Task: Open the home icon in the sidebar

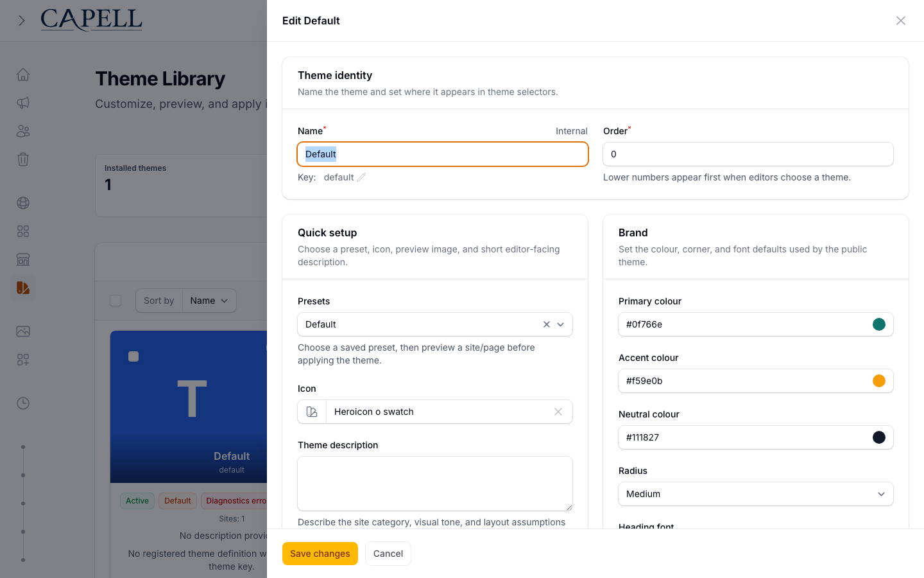Action: click(23, 74)
